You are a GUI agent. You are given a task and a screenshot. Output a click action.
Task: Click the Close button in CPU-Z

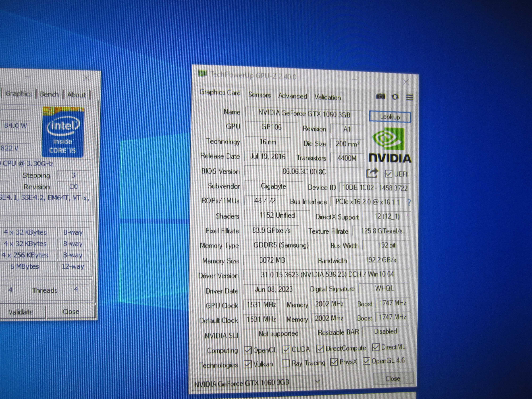click(x=71, y=312)
